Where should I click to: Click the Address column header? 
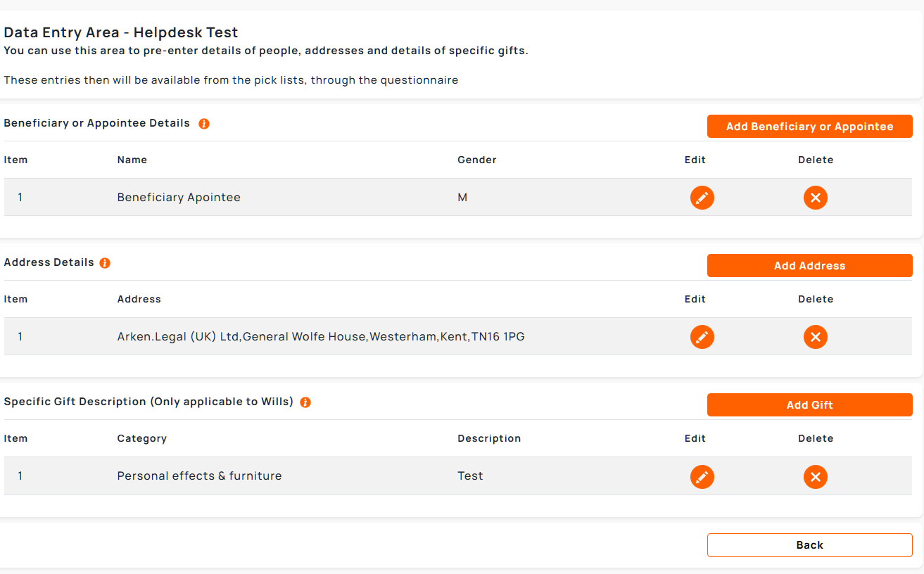coord(139,299)
